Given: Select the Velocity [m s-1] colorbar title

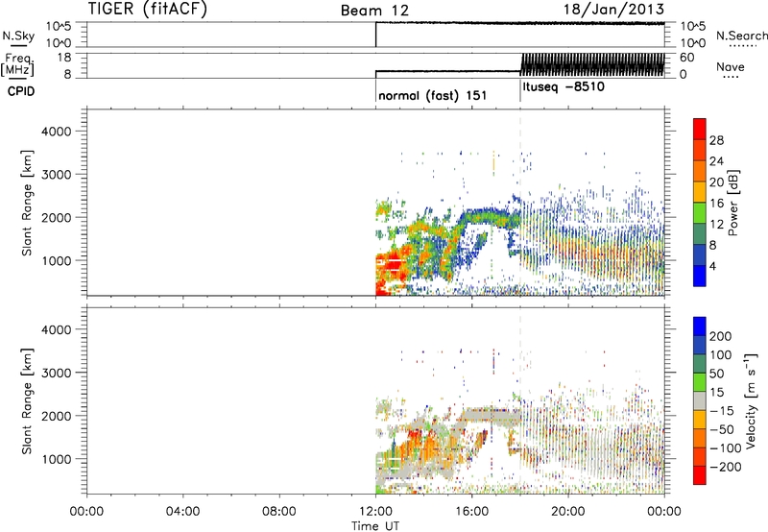Looking at the screenshot, I should [751, 400].
